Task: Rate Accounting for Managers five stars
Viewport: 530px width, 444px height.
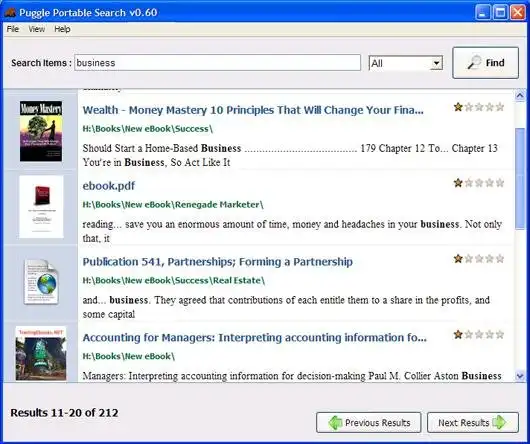Action: [x=500, y=335]
